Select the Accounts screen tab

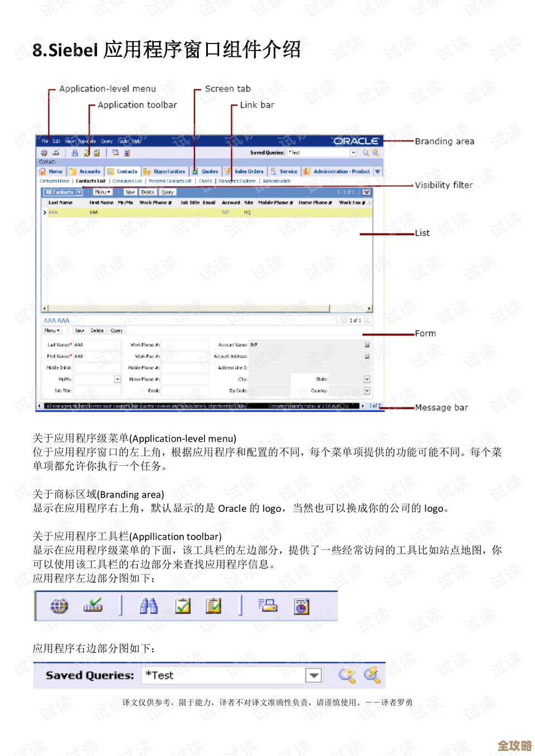89,172
